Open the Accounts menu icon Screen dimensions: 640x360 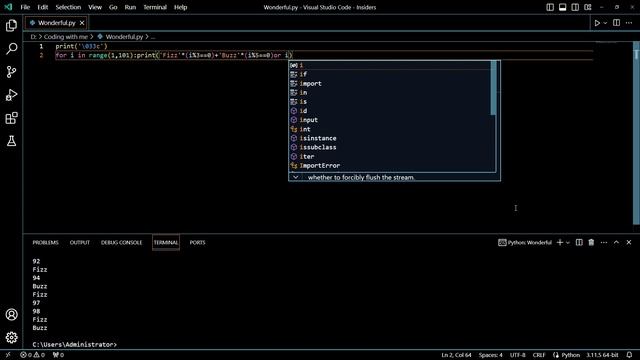[x=11, y=314]
